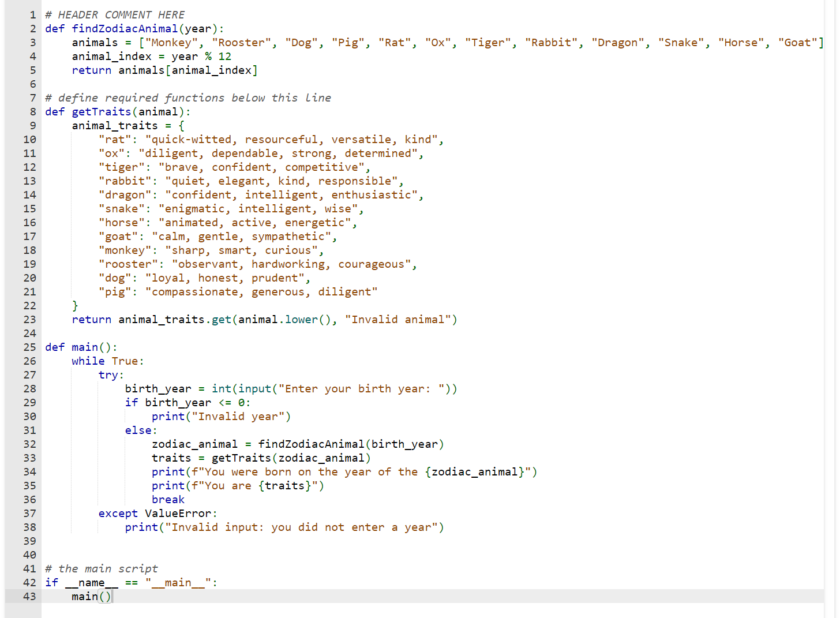The image size is (840, 618).
Task: Place cursor inside the HEADER COMMENT on line 1
Action: pyautogui.click(x=115, y=14)
